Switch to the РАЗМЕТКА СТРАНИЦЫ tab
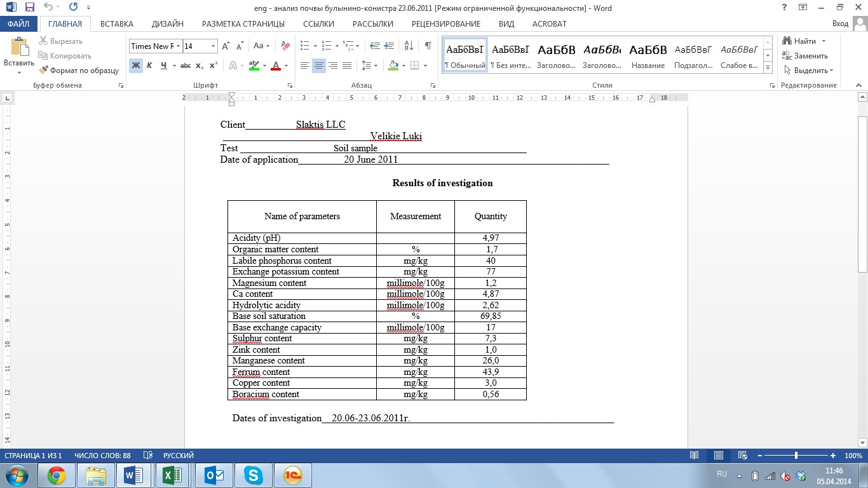Viewport: 868px width, 488px height. 243,24
